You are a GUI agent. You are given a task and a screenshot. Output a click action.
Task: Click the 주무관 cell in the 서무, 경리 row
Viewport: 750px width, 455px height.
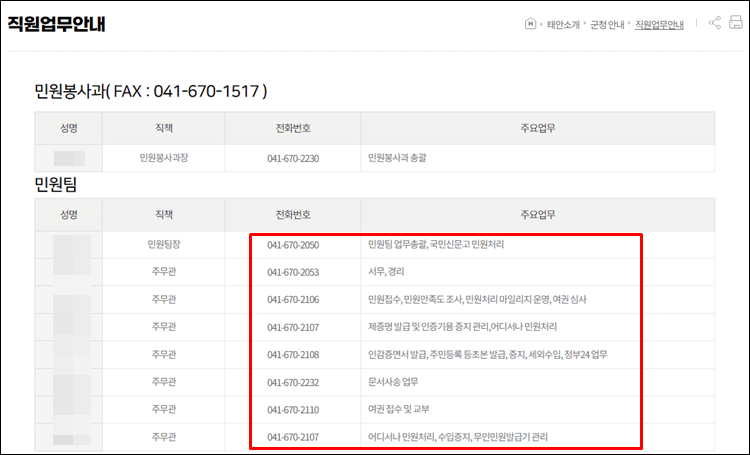(164, 272)
